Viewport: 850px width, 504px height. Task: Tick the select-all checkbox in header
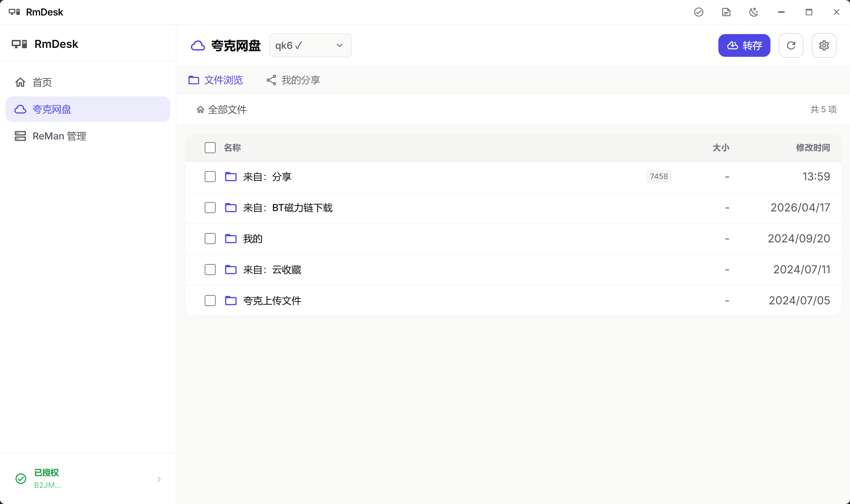click(x=210, y=148)
